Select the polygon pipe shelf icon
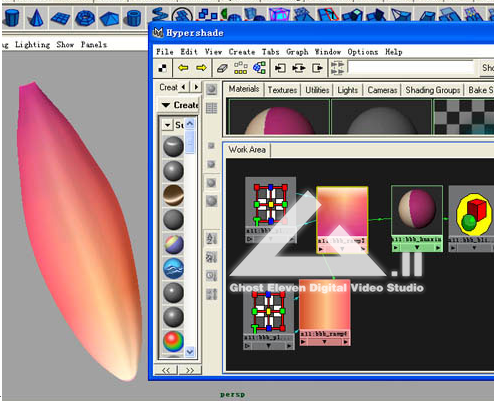This screenshot has height=401, width=494. (x=133, y=18)
